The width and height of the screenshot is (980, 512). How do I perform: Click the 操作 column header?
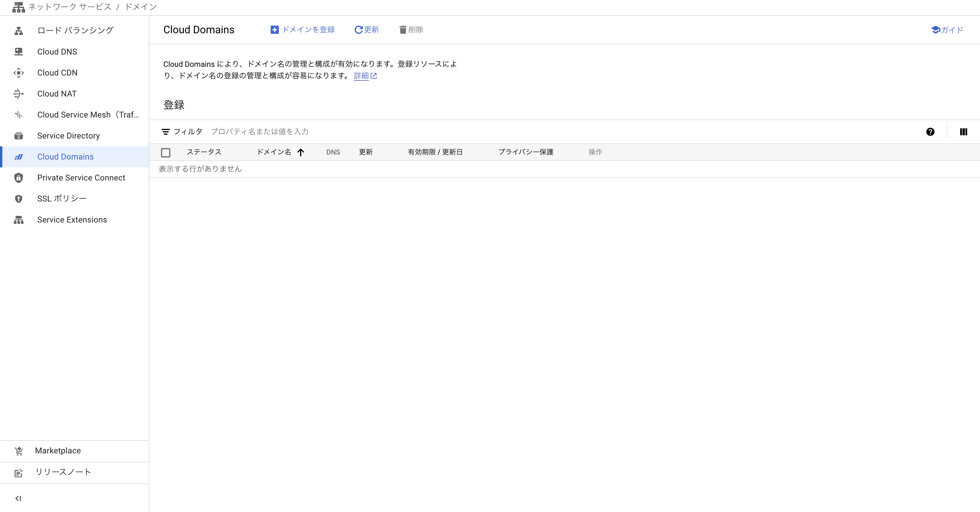click(x=595, y=152)
